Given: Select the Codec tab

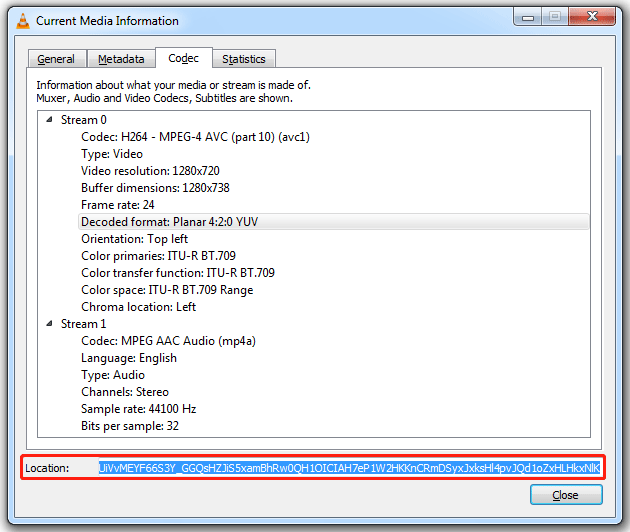Looking at the screenshot, I should point(183,58).
